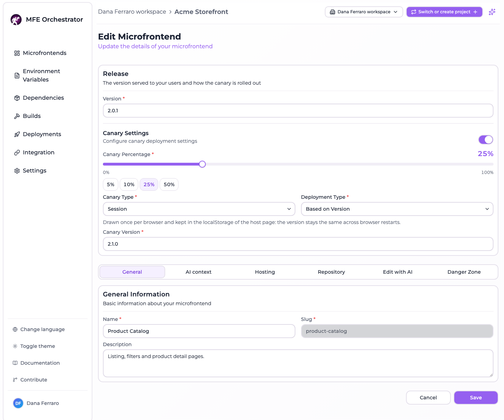Click the Name field containing Product Catalog
Image resolution: width=504 pixels, height=420 pixels.
(x=199, y=331)
